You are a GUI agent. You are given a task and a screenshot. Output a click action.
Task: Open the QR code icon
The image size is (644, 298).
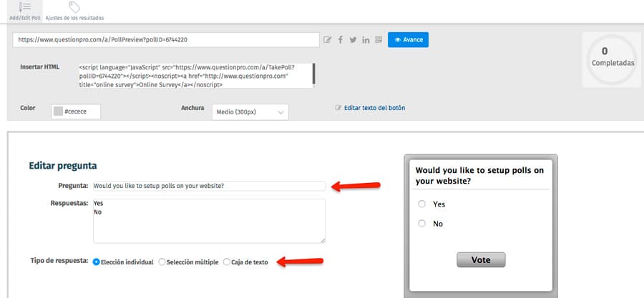[x=379, y=40]
